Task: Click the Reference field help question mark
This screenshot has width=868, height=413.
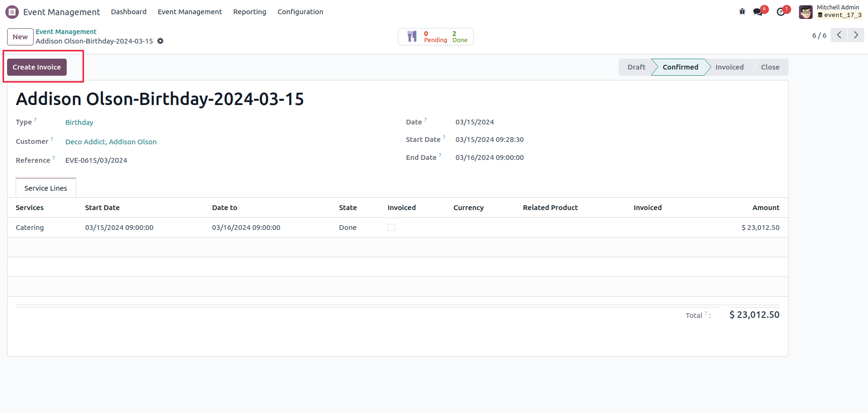Action: pos(54,158)
